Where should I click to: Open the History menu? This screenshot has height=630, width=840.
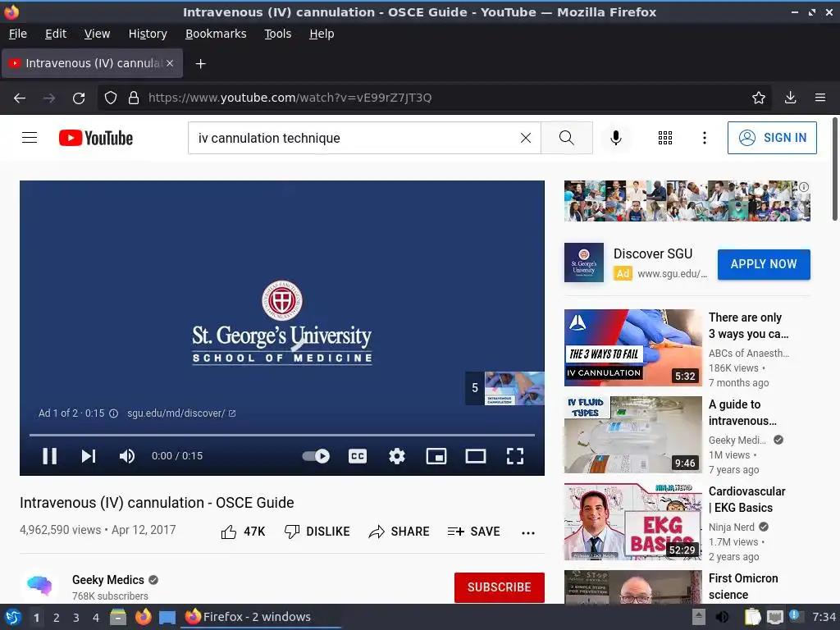[x=148, y=34]
